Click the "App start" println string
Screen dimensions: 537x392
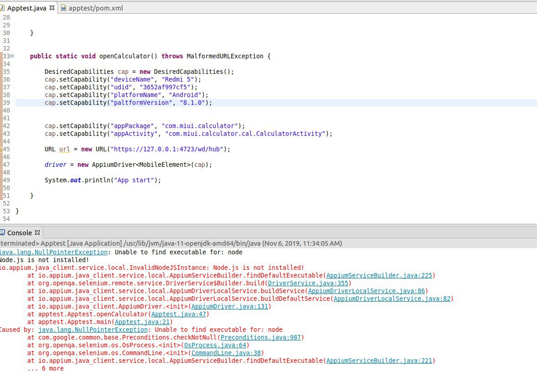[134, 180]
